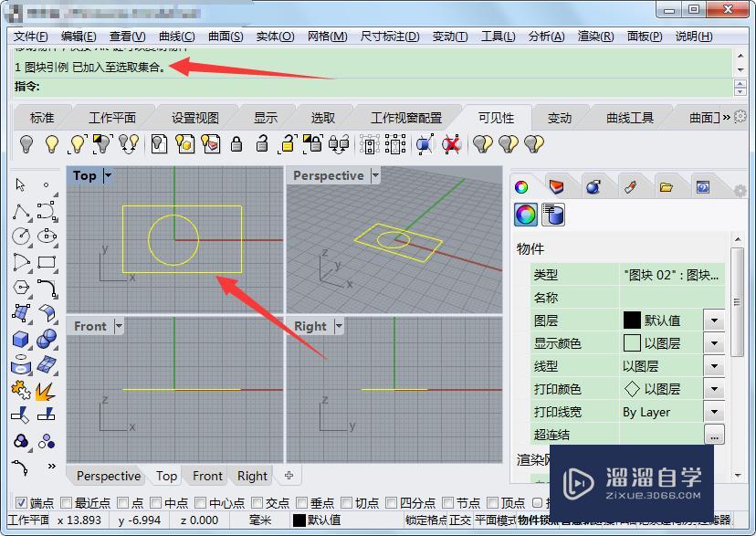Open the Right viewport title dropdown arrow
Image resolution: width=756 pixels, height=536 pixels.
point(339,326)
